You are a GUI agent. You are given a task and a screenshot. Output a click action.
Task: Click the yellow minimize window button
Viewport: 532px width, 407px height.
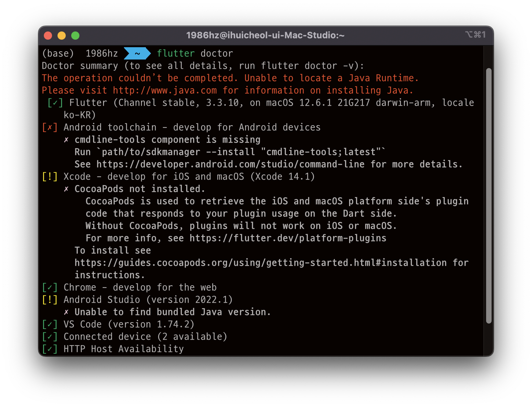tap(62, 36)
